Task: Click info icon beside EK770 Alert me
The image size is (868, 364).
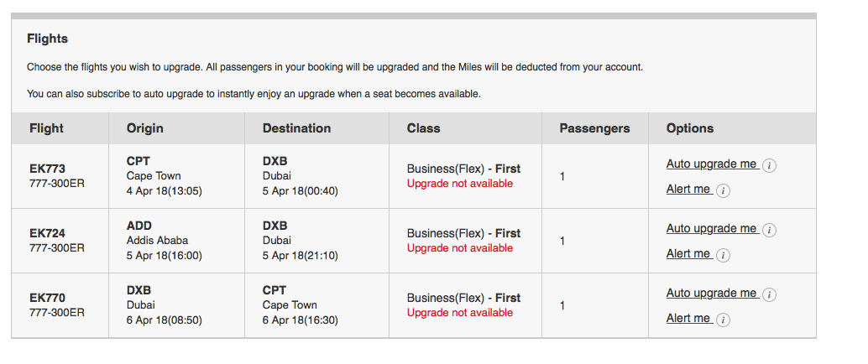Action: 723,320
